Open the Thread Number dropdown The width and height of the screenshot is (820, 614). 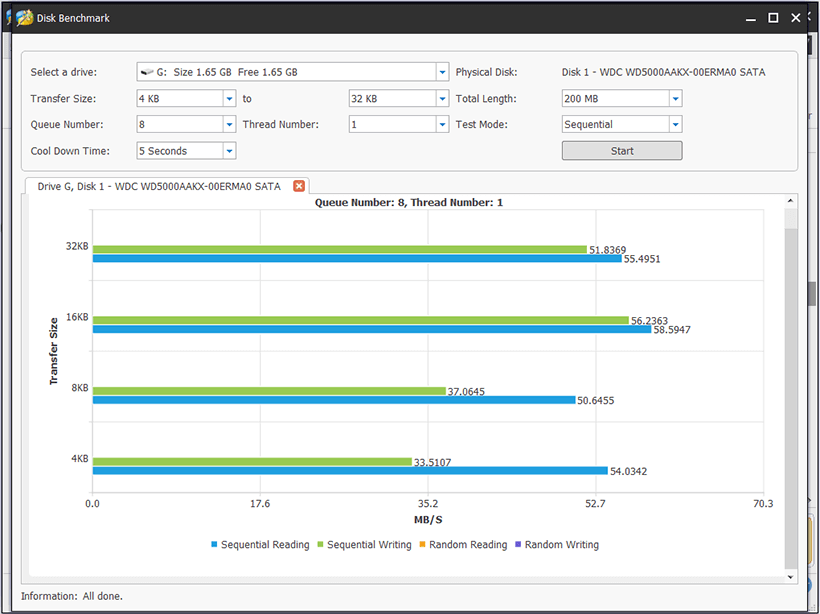tap(442, 124)
